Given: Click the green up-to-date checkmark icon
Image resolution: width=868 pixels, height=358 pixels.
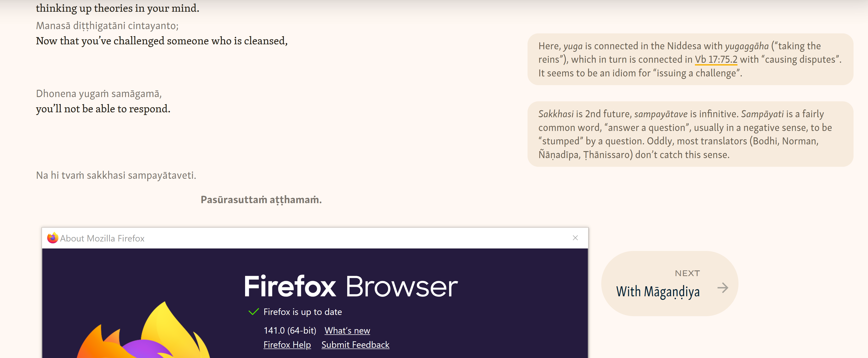Looking at the screenshot, I should (x=253, y=312).
